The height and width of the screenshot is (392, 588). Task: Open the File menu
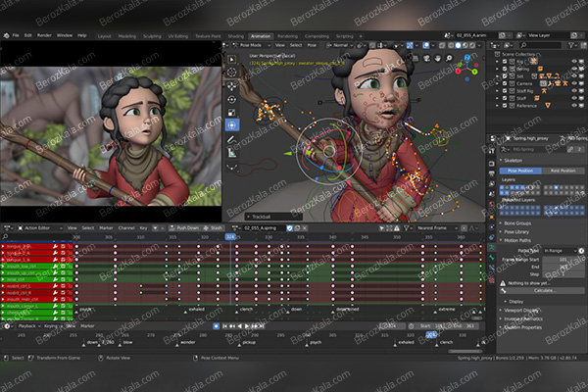click(x=16, y=35)
